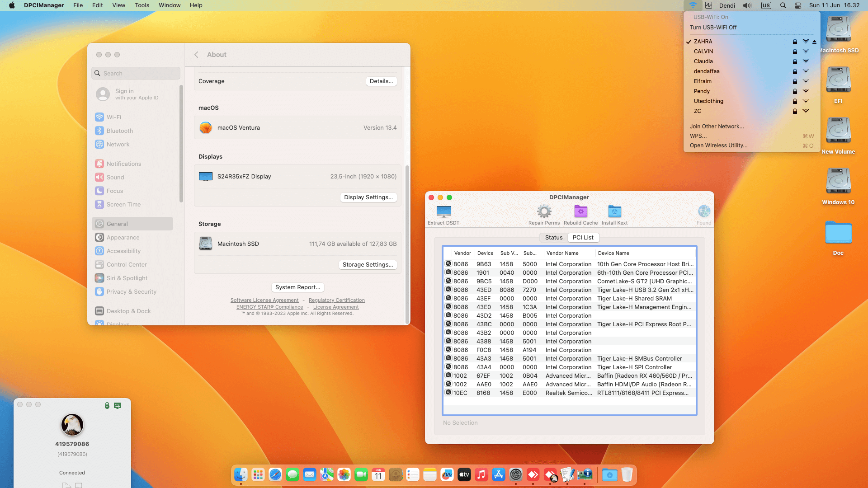Click the Settings sidebar scrollbar
The width and height of the screenshot is (868, 488).
point(181,144)
